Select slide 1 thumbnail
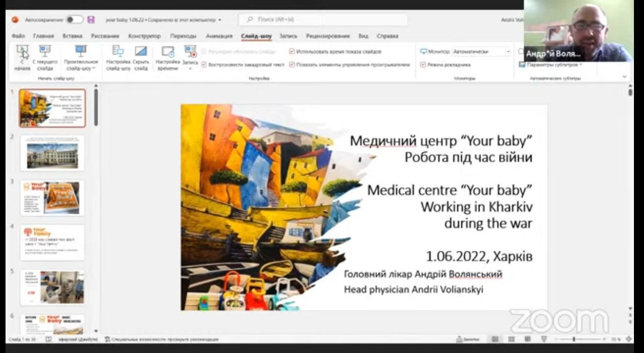Screen dimensions: 644x353 click(x=52, y=108)
